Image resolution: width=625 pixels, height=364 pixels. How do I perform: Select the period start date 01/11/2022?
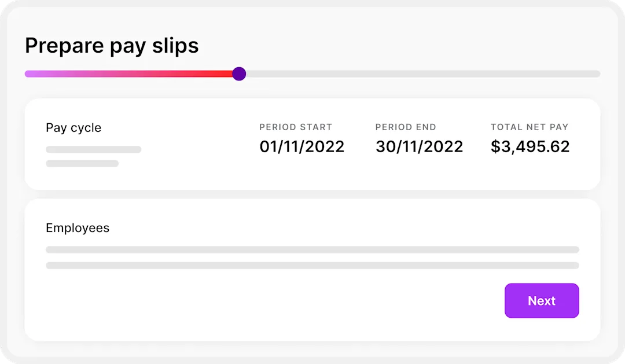pos(302,146)
